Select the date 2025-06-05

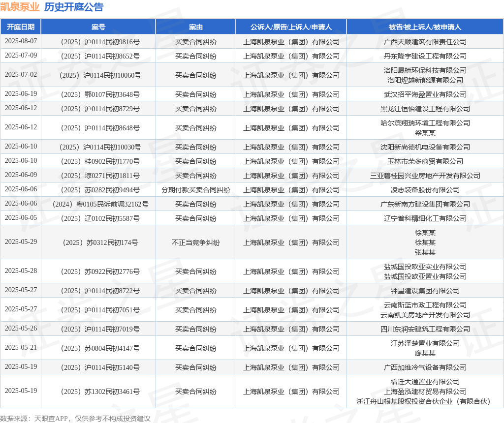[21, 218]
